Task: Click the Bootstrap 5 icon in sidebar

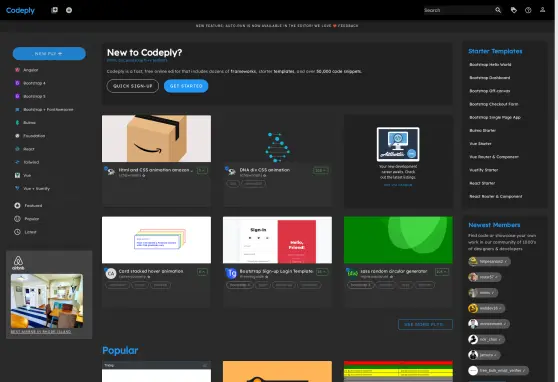Action: click(x=17, y=96)
